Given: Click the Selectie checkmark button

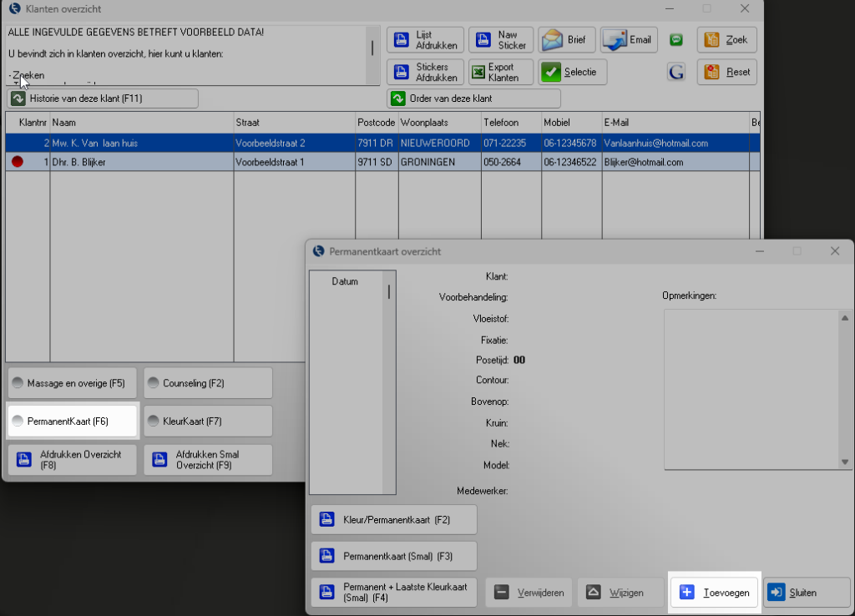Looking at the screenshot, I should 572,72.
